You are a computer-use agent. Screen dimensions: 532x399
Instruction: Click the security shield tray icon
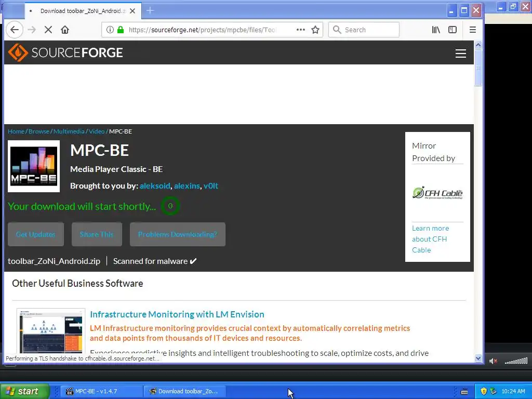(484, 391)
